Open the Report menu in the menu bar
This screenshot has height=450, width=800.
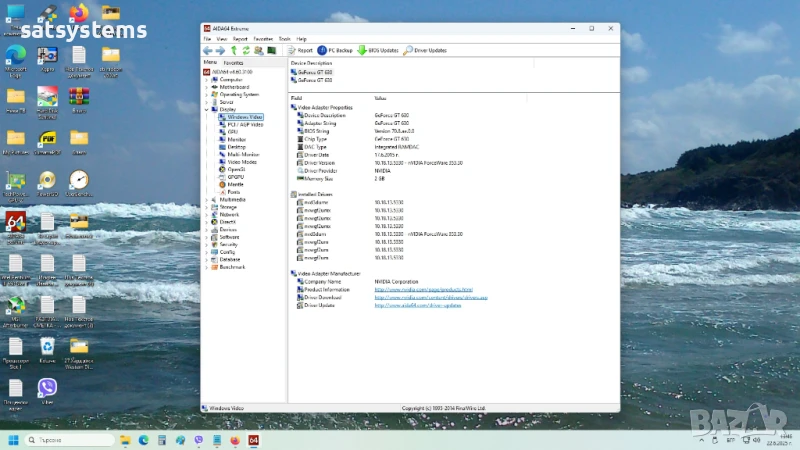pos(240,38)
